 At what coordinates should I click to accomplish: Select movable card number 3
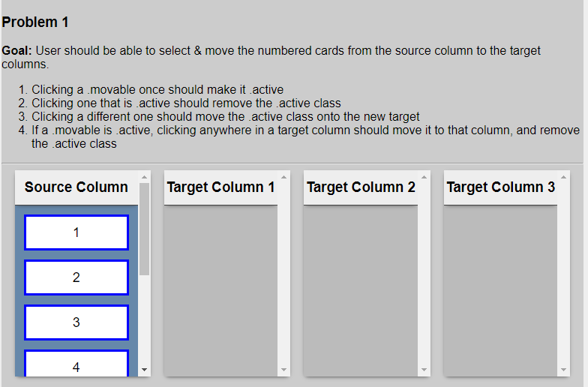pyautogui.click(x=76, y=322)
